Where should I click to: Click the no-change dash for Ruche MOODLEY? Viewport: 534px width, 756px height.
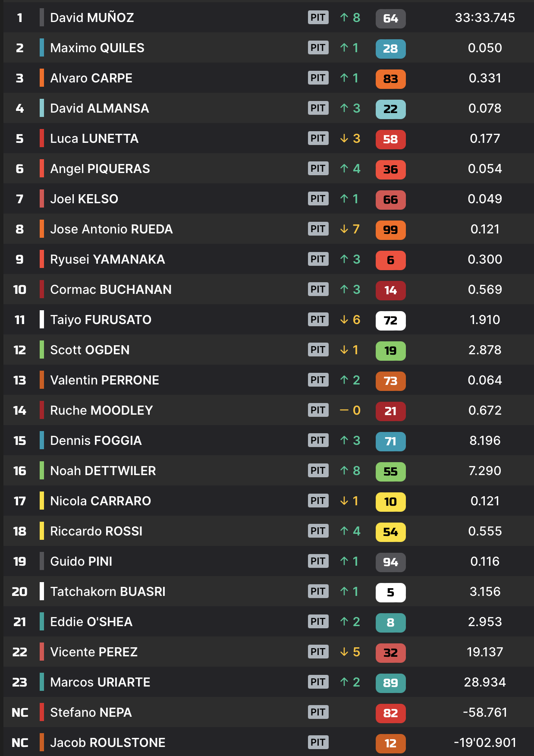pyautogui.click(x=344, y=410)
